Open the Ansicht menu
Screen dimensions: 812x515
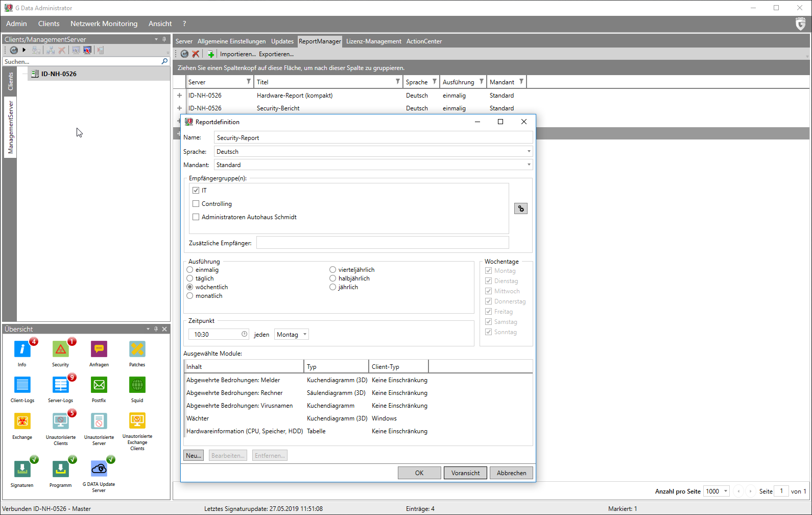160,24
